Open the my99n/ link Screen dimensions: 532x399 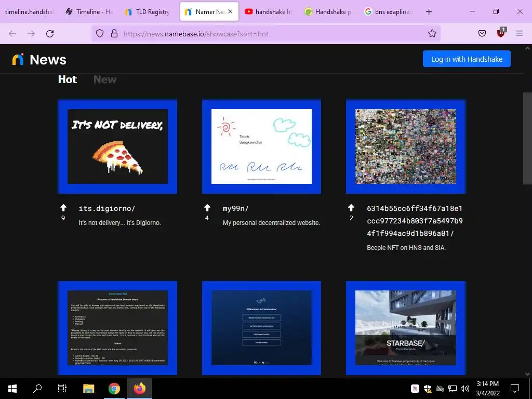(x=235, y=208)
